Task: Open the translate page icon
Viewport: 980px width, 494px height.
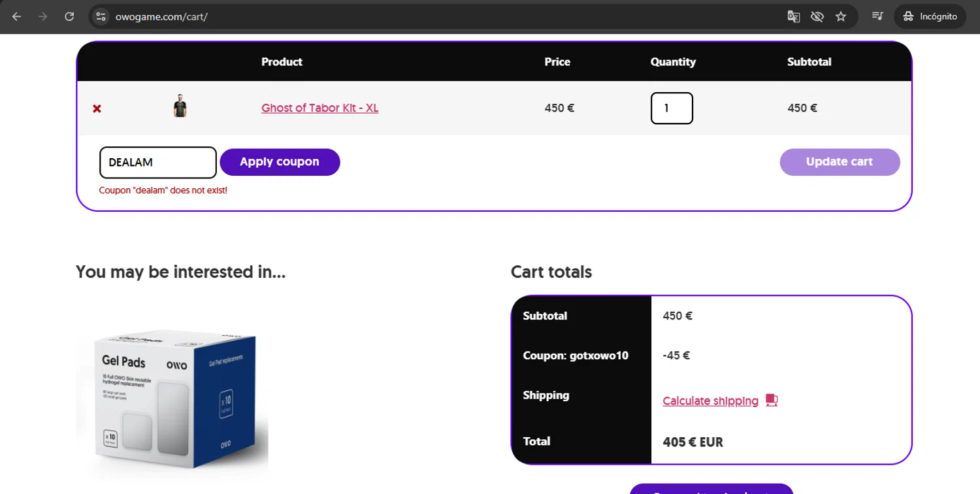Action: pos(794,16)
